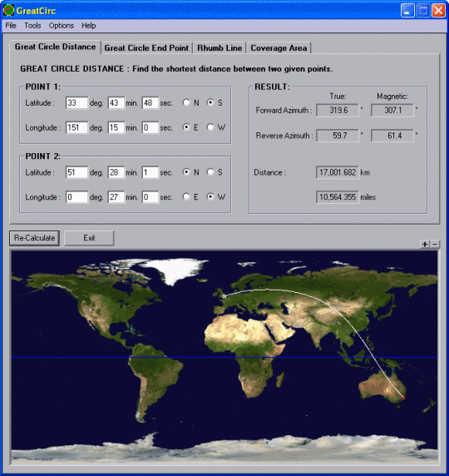Click the white London marker on map
Image resolution: width=449 pixels, height=476 pixels.
coord(224,296)
